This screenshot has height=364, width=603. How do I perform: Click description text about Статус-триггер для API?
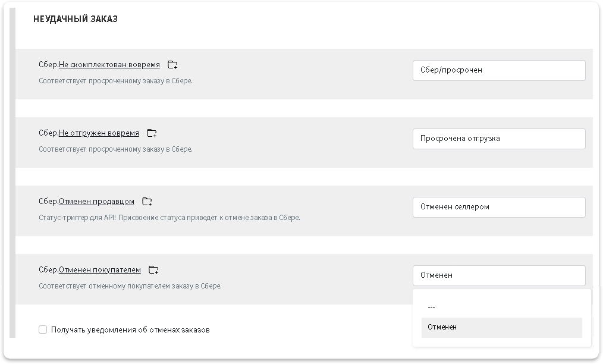point(169,218)
